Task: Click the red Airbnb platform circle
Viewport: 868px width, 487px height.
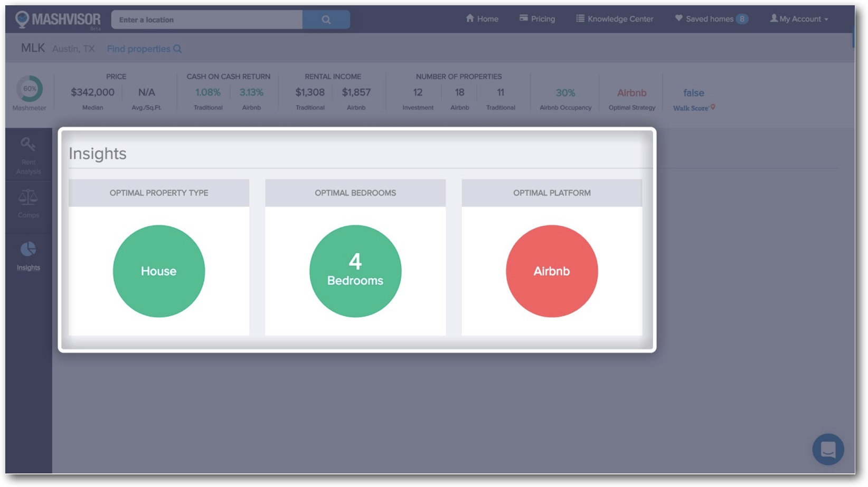Action: tap(552, 271)
